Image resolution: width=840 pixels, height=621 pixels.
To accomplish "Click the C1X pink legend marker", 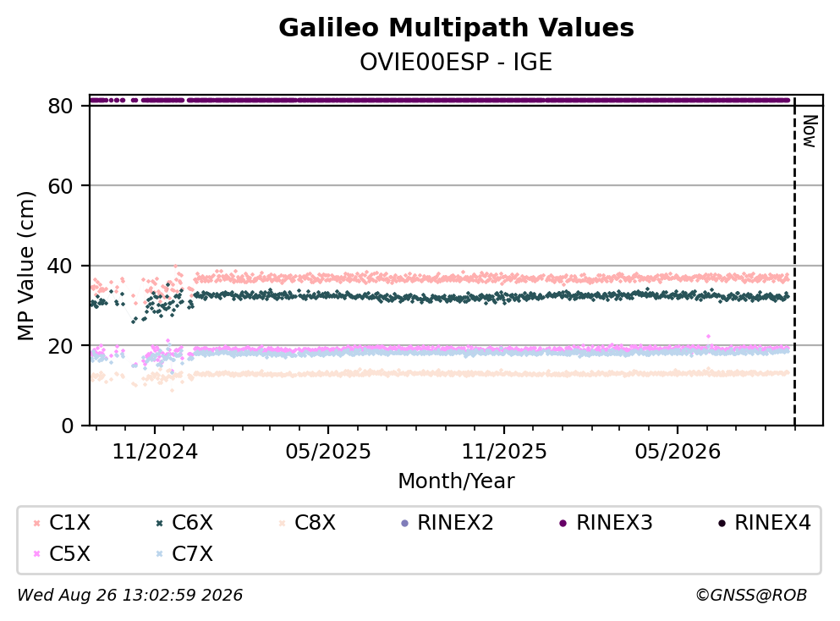I will pyautogui.click(x=36, y=523).
